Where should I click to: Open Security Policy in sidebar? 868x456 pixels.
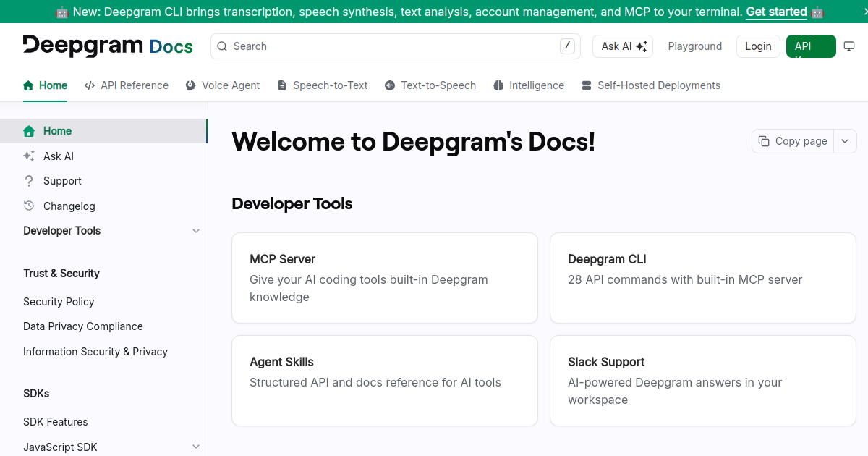pos(59,302)
